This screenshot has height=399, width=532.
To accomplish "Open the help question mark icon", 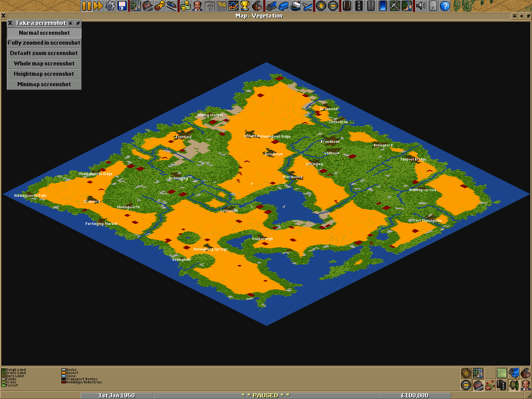I will click(x=445, y=6).
